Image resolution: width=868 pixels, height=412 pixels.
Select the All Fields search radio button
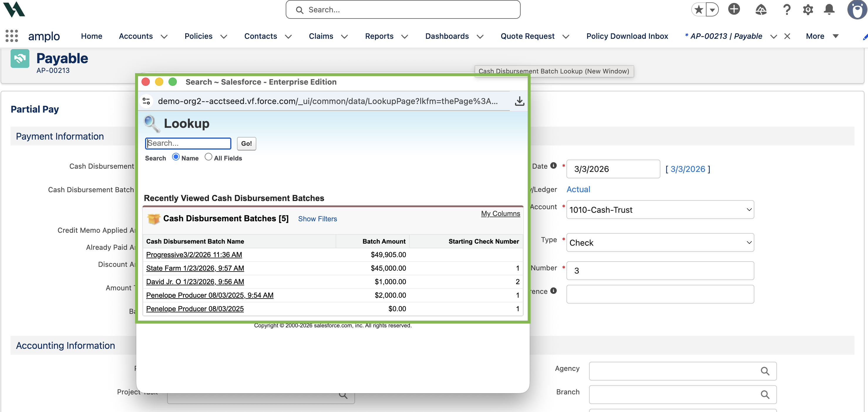pos(208,157)
